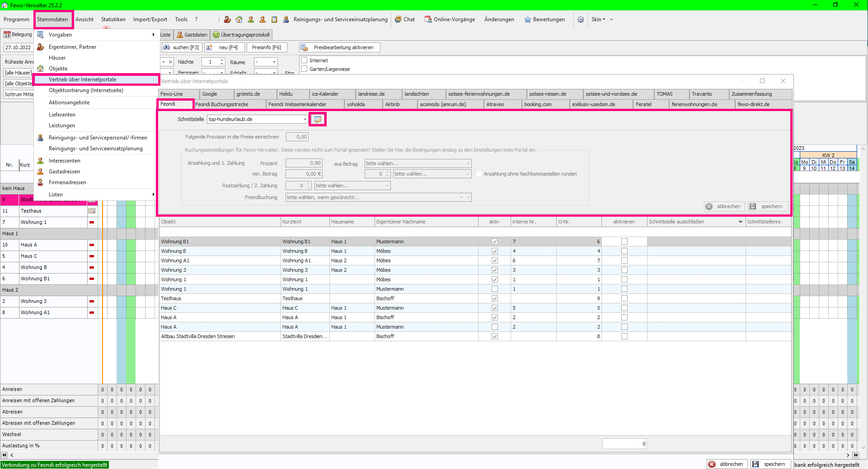This screenshot has height=469, width=868.
Task: Click the clipboard icon in the top toolbar
Action: coord(274,19)
